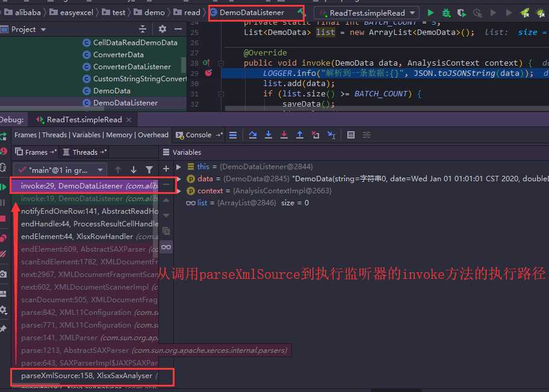This screenshot has width=549, height=392.
Task: Resume program in debug sidebar
Action: 4,187
